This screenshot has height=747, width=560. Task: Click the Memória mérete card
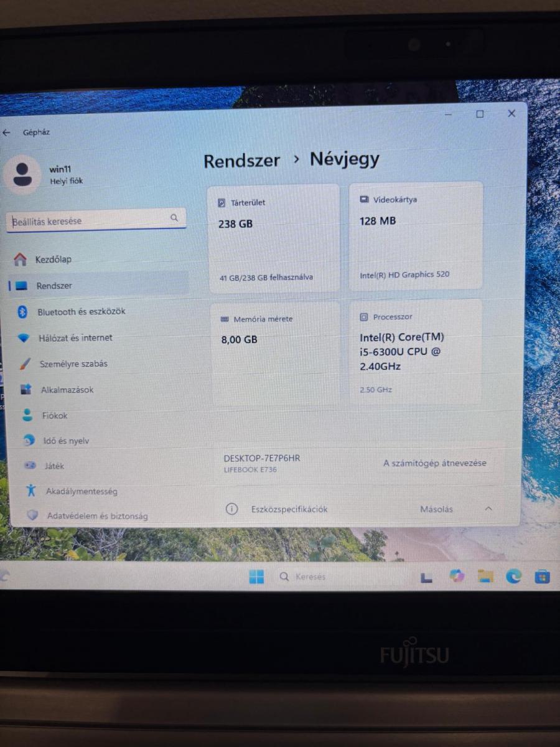(275, 354)
